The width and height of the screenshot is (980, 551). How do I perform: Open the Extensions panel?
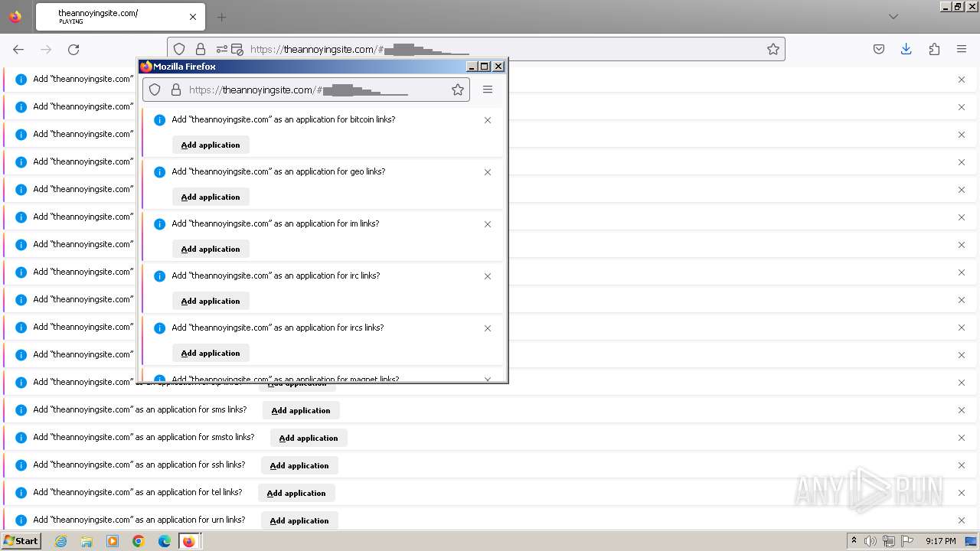point(934,49)
